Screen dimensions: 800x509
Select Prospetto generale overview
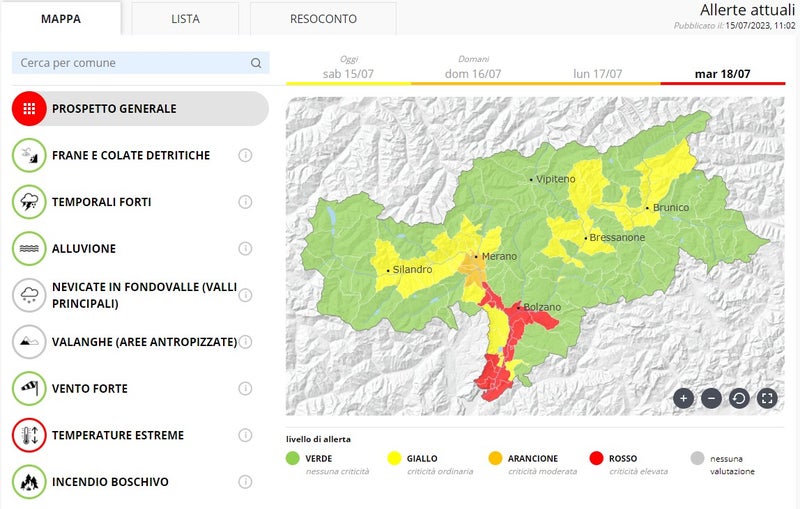tap(140, 108)
